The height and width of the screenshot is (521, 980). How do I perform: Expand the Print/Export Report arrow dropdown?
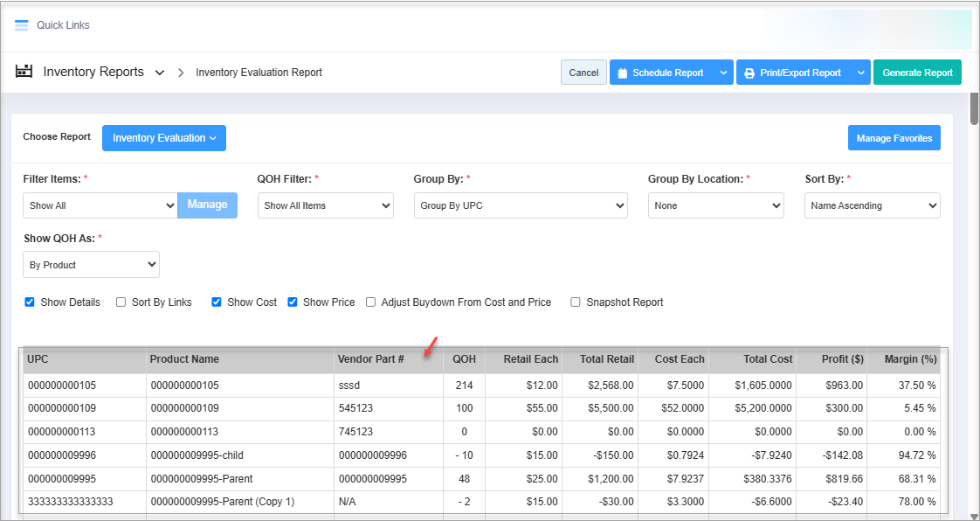pyautogui.click(x=860, y=73)
